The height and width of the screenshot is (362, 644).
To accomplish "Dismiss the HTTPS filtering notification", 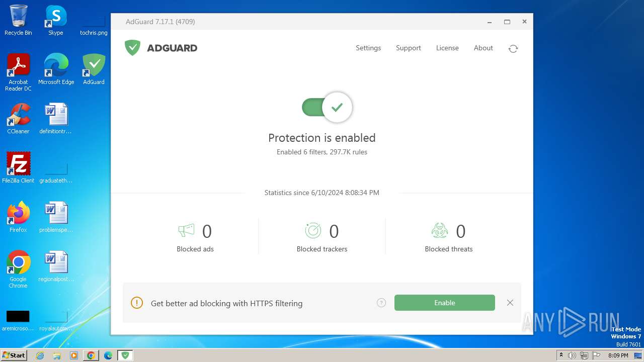I will pyautogui.click(x=510, y=303).
